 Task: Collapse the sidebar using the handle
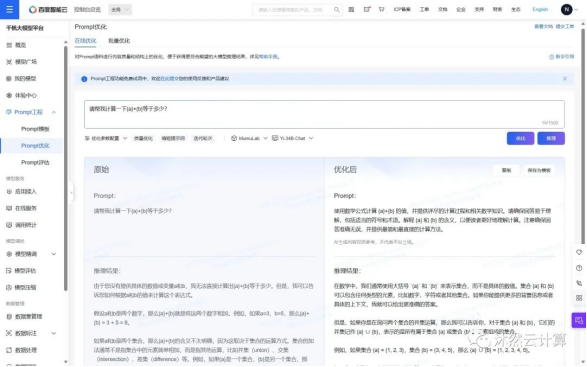pos(71,192)
